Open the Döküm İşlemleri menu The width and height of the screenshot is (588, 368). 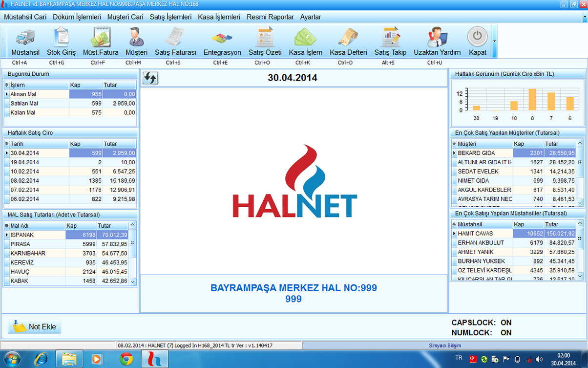(77, 17)
